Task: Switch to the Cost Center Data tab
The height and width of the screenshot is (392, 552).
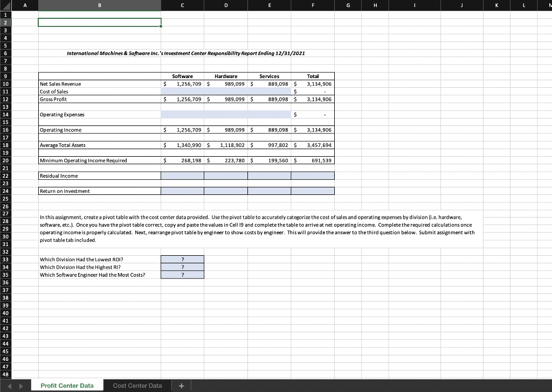Action: click(136, 385)
